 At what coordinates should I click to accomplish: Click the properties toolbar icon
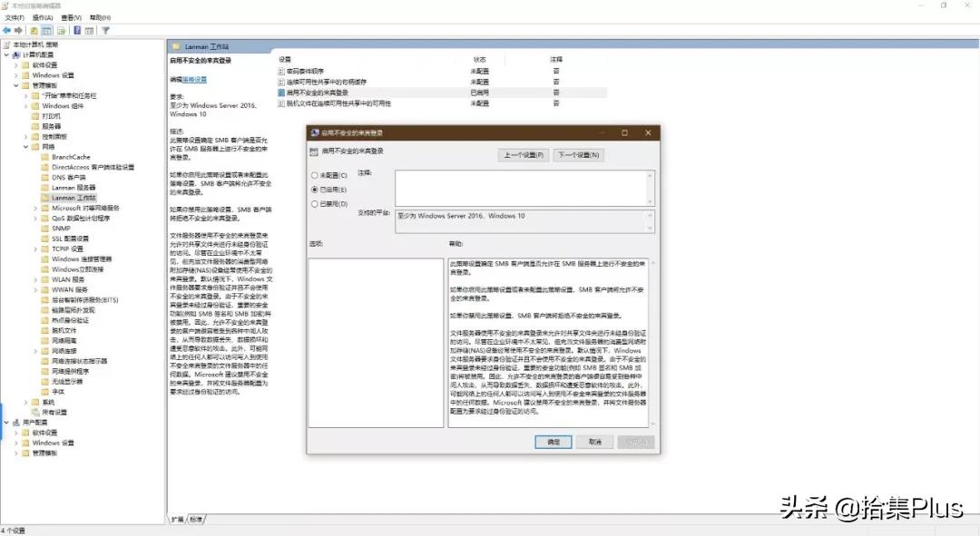tap(89, 30)
